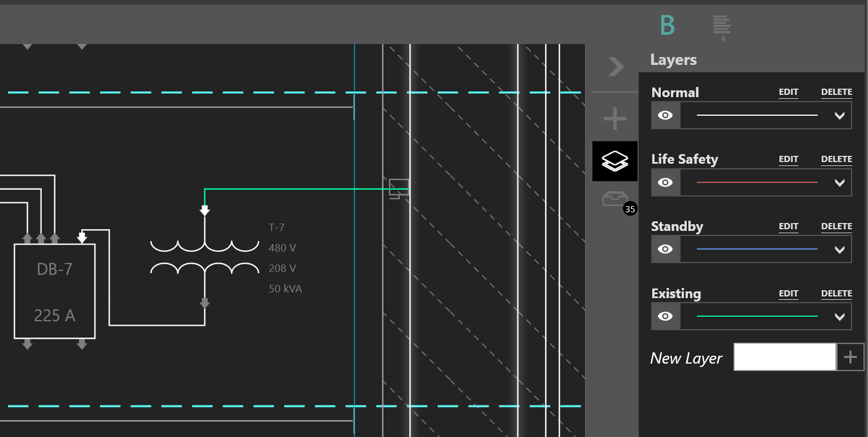Viewport: 868px width, 437px height.
Task: Click the 208 V transformer value
Action: (x=282, y=268)
